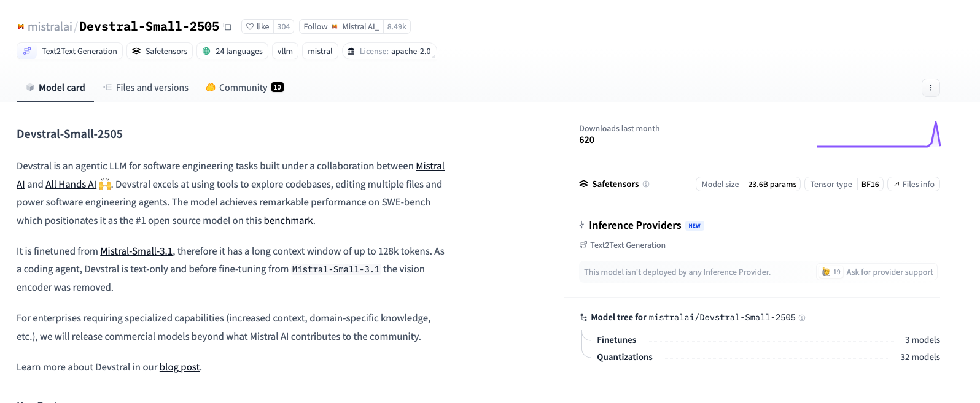Select the Text2Text Generation task tag
Viewport: 980px width, 403px height.
(x=70, y=51)
